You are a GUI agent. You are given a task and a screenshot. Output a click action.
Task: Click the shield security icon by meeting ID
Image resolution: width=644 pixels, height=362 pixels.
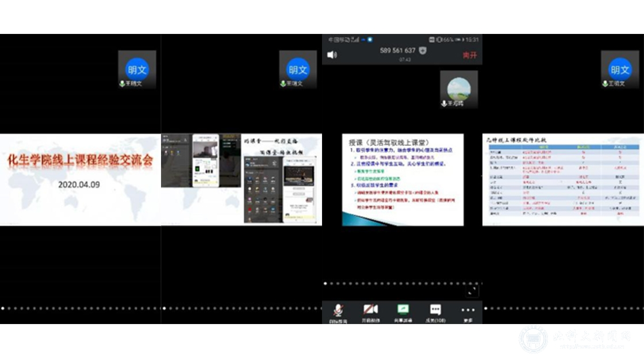point(423,51)
